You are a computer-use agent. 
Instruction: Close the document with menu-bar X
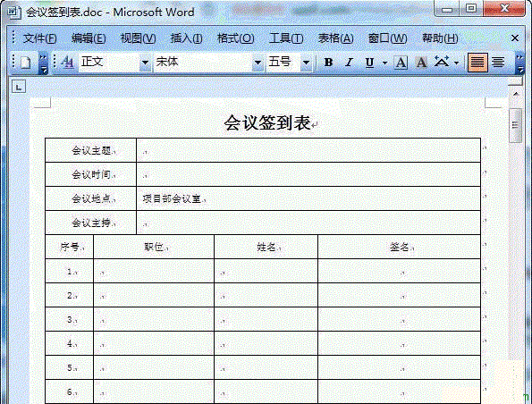pyautogui.click(x=515, y=38)
